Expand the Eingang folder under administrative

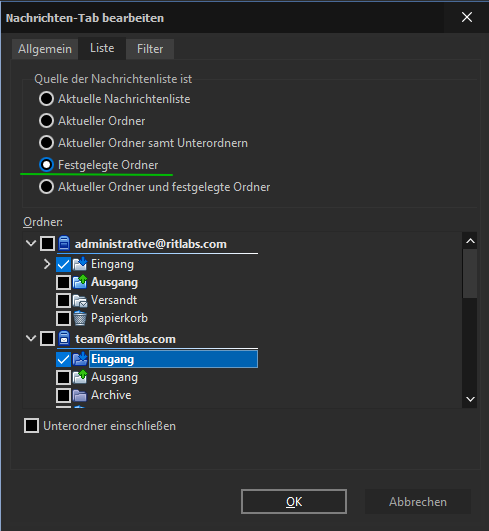(x=47, y=264)
